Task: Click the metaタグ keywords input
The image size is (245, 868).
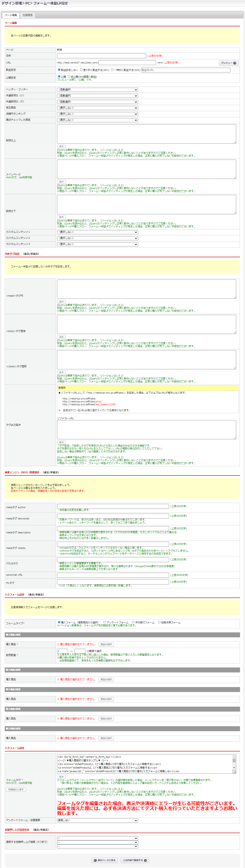Action: (113, 516)
